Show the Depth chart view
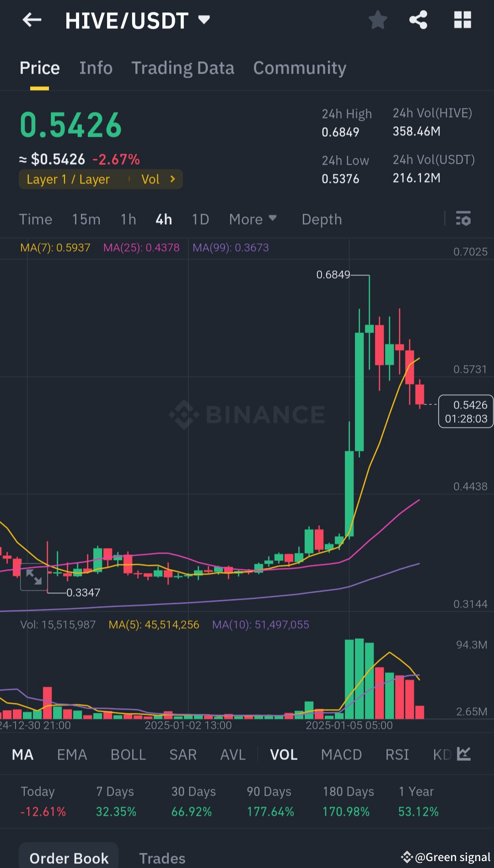 click(322, 219)
